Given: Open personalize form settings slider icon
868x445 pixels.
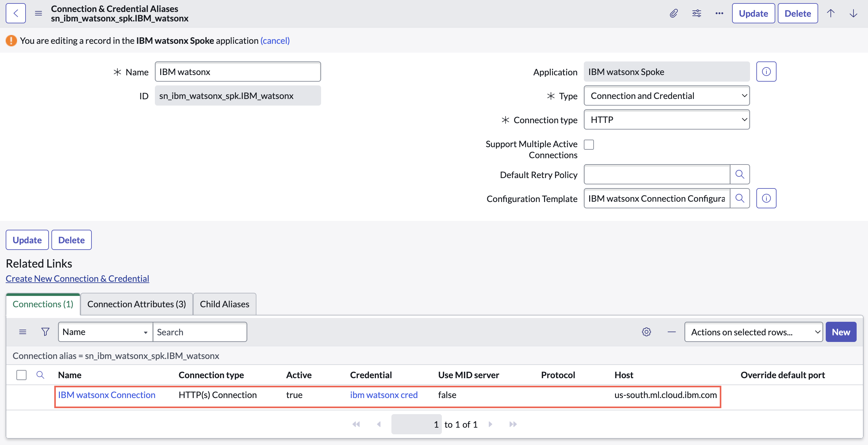Looking at the screenshot, I should [696, 13].
